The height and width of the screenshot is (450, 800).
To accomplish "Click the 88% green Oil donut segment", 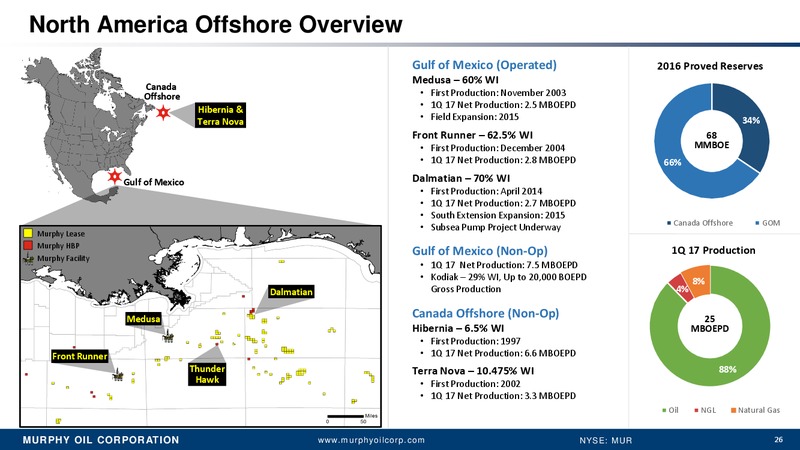I will click(x=729, y=368).
